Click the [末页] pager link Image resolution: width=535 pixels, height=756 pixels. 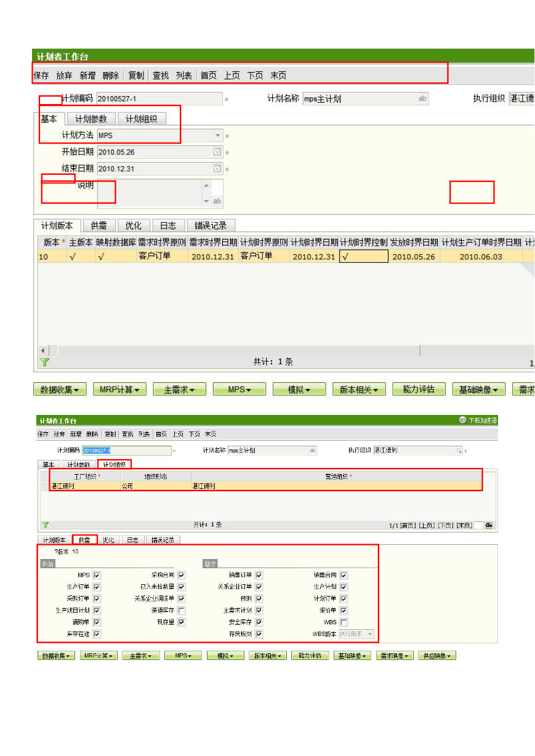tap(464, 525)
